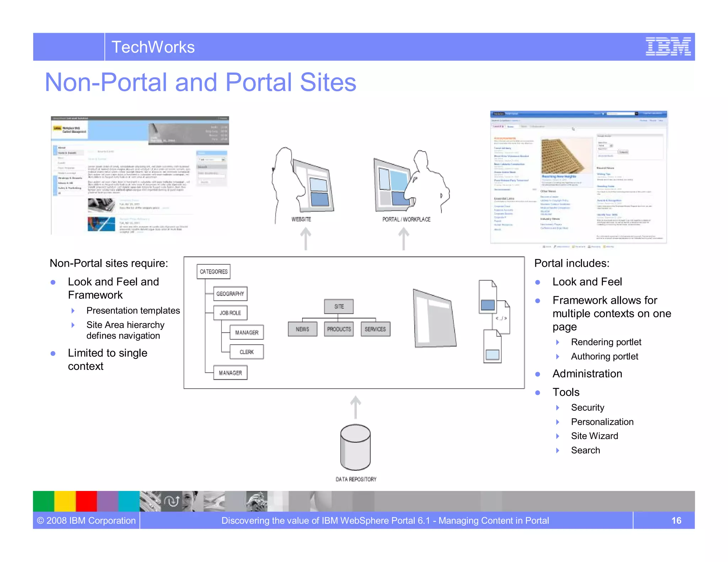Click 'Rendering portlet' sub-bullet
The image size is (728, 562).
(x=606, y=342)
